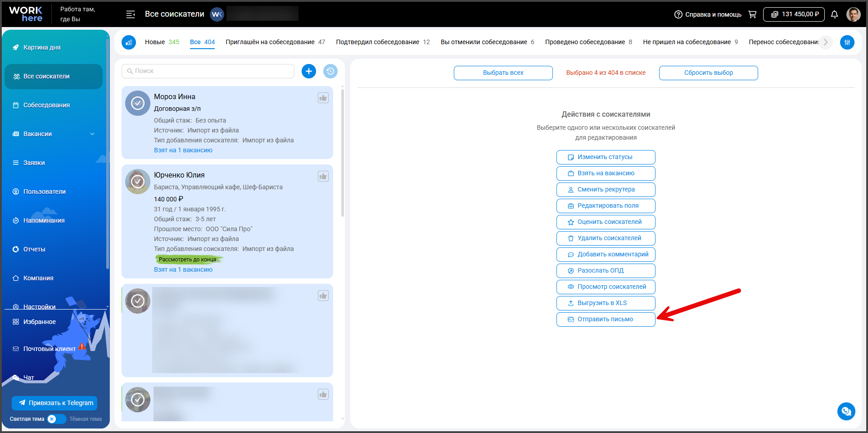Open user profile avatar

tap(853, 14)
